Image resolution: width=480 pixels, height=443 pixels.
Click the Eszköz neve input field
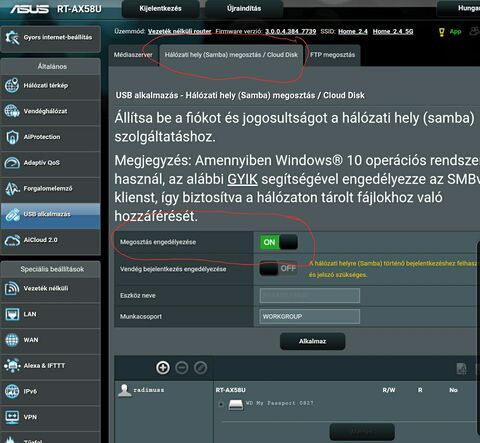[310, 296]
